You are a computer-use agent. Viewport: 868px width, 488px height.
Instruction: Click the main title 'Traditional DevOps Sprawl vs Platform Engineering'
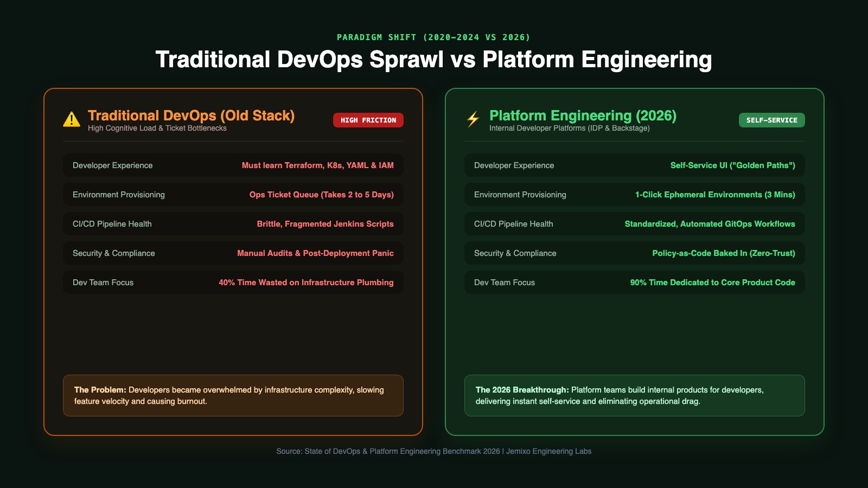(x=434, y=60)
